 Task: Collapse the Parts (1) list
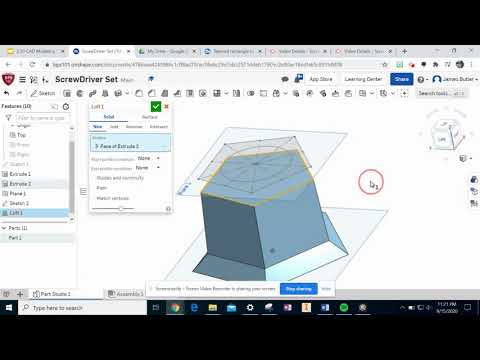pyautogui.click(x=4, y=228)
